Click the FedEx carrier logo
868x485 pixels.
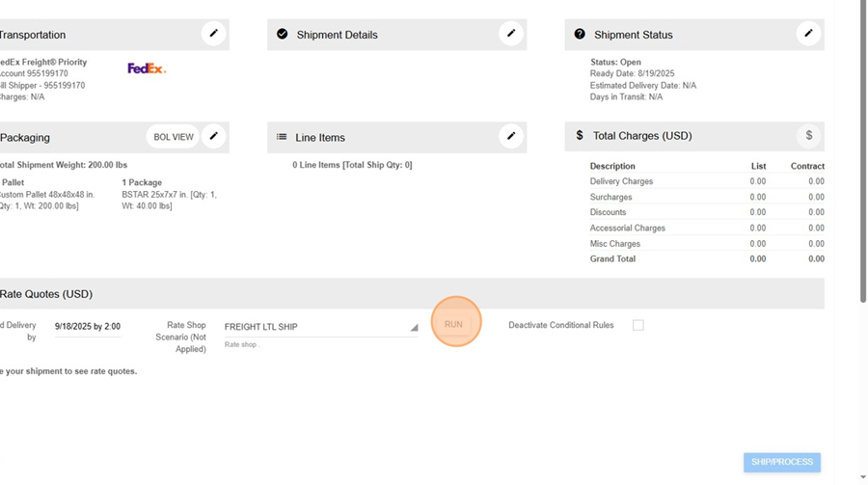coord(147,68)
